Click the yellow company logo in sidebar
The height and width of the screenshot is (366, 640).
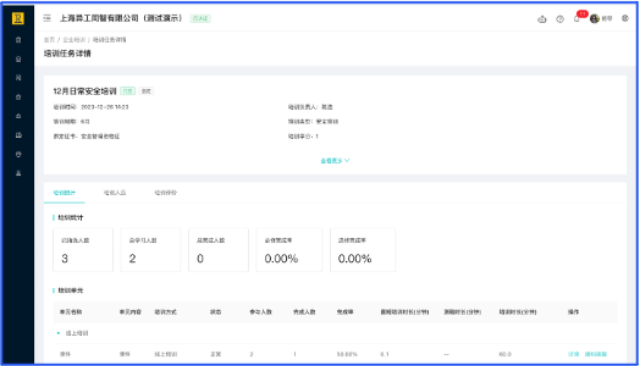coord(18,18)
